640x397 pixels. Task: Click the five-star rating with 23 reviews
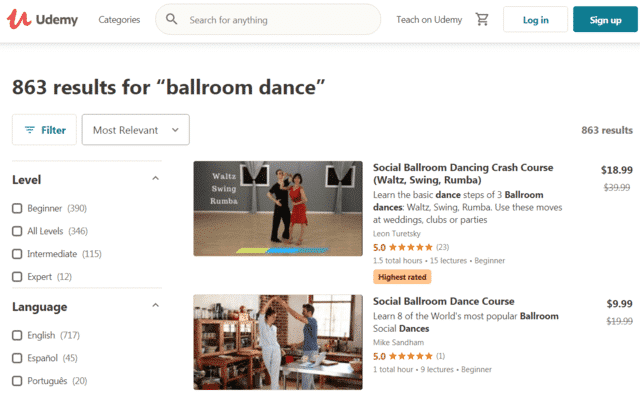coord(411,247)
